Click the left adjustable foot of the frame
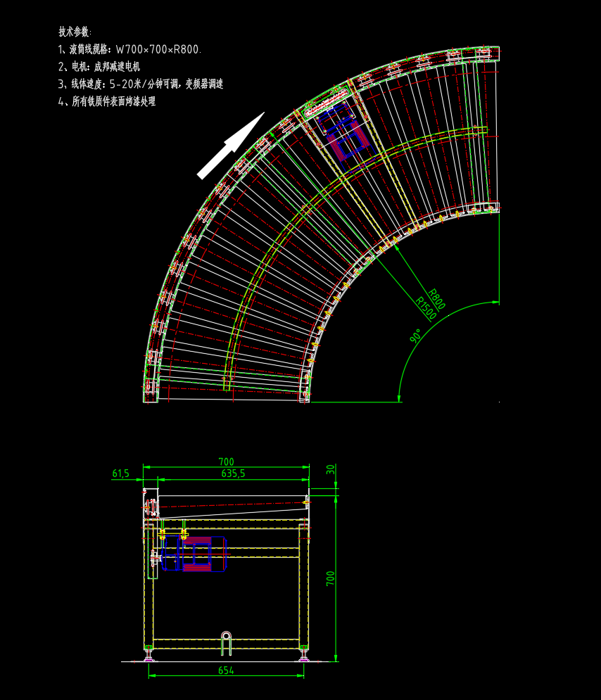601x700 pixels. coord(148,653)
